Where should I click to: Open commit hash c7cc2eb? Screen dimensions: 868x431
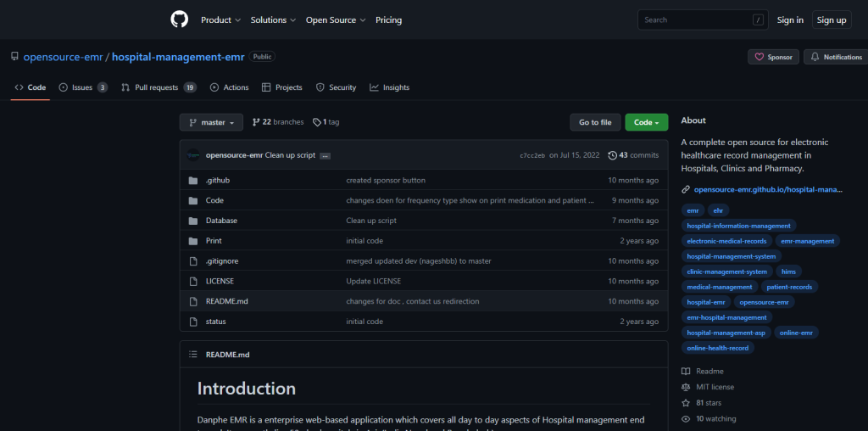(x=532, y=155)
